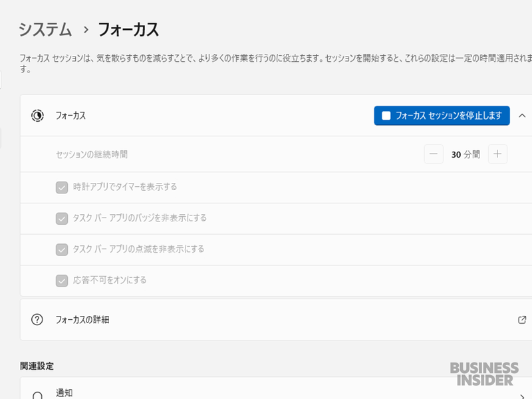The image size is (532, 399).
Task: Click the 30 分間 duration value
Action: coord(465,154)
